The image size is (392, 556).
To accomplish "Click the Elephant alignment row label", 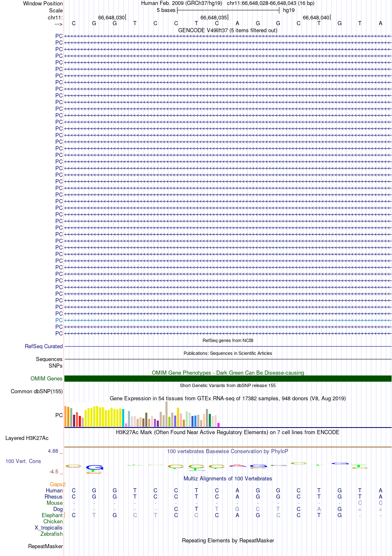I will [52, 515].
